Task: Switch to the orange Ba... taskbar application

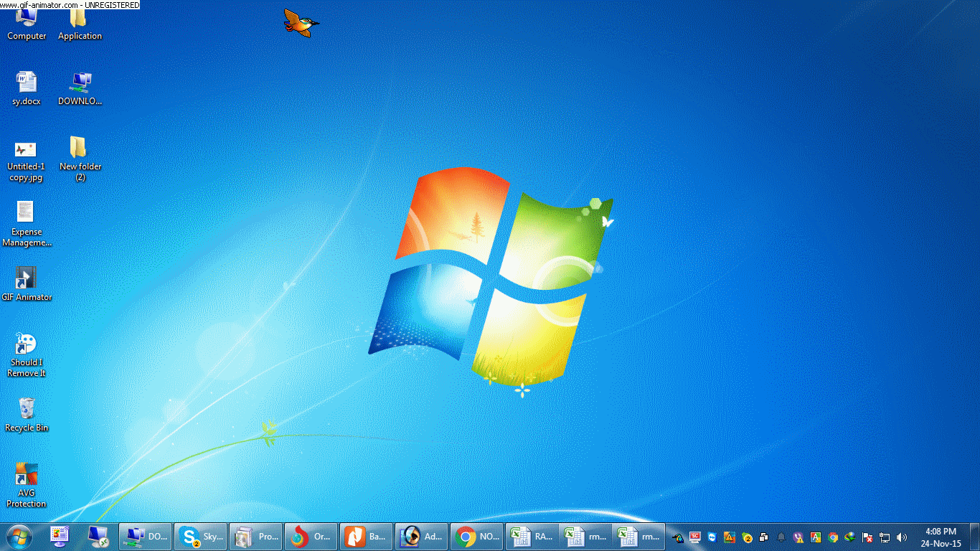Action: coord(366,537)
